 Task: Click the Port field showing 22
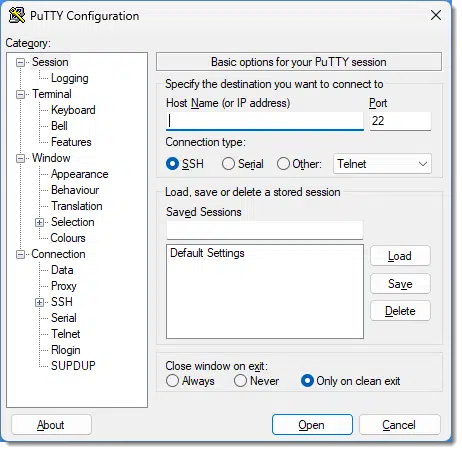[400, 121]
